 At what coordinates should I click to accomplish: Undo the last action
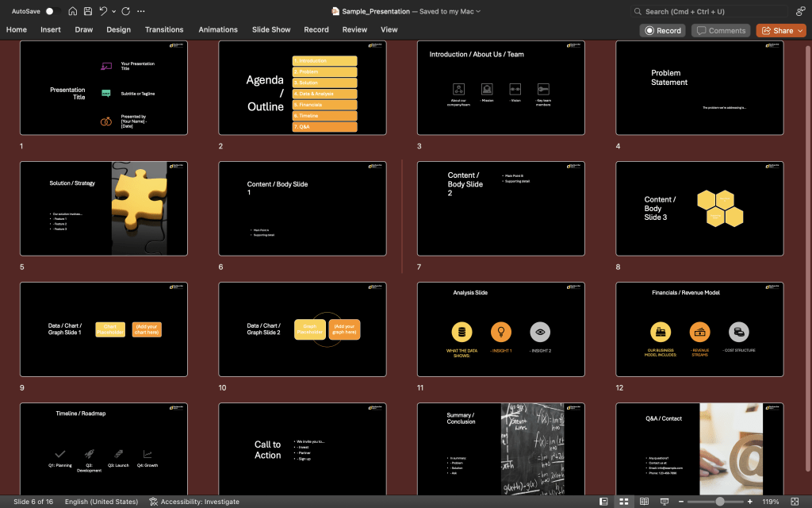point(103,12)
